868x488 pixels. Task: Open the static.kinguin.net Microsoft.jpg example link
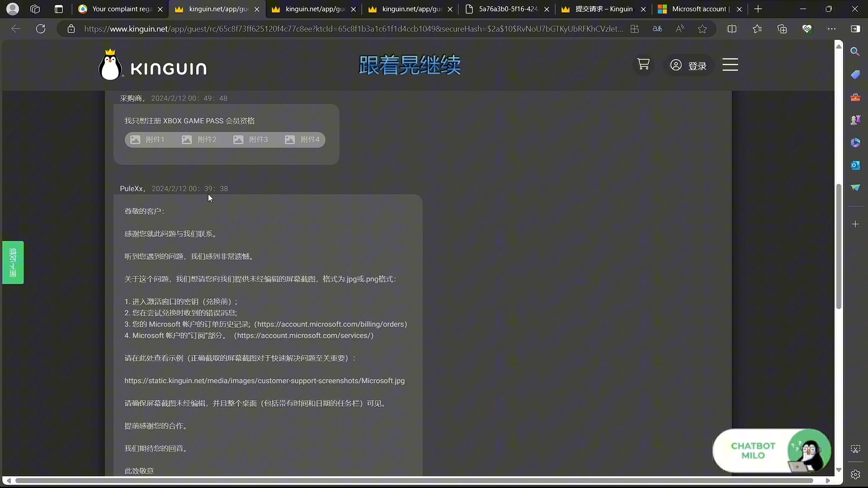[264, 381]
